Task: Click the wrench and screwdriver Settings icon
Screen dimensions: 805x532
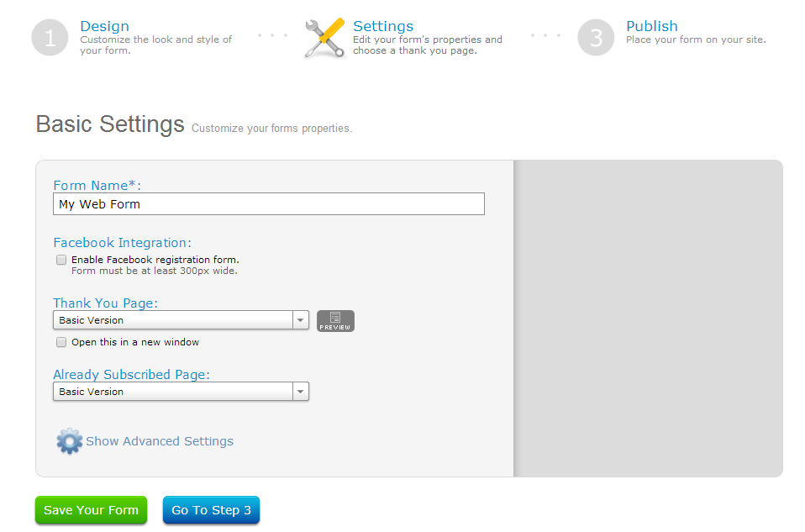Action: [324, 38]
